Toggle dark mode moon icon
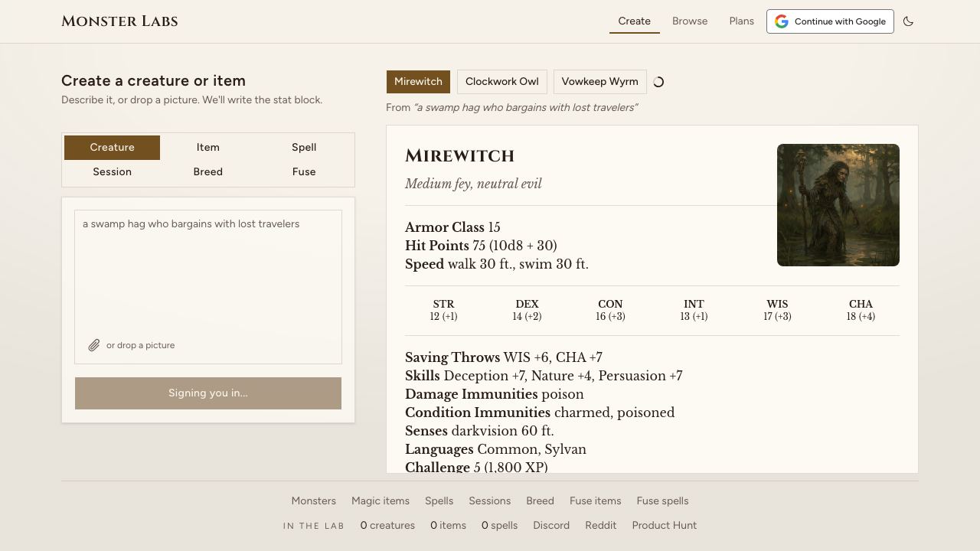The image size is (980, 551). tap(908, 21)
